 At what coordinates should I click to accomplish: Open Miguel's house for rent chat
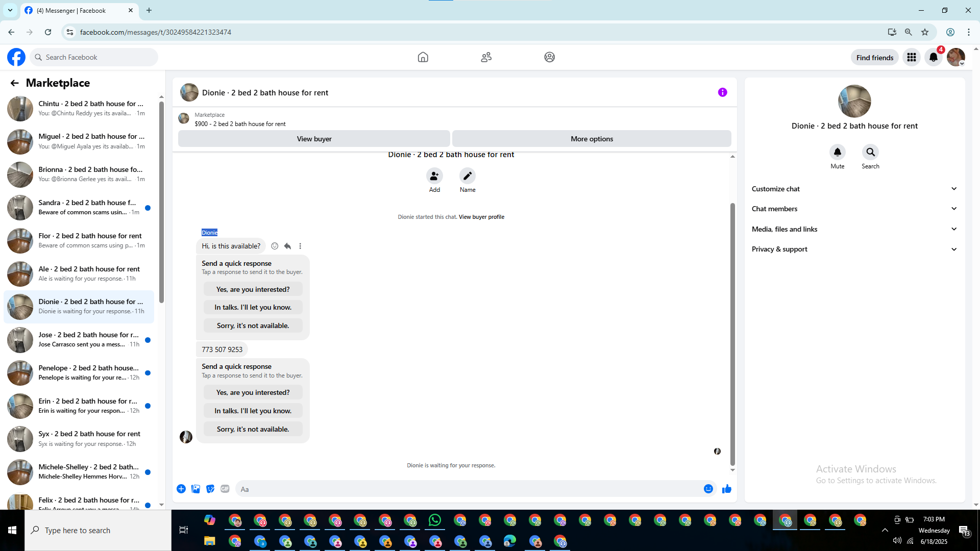pos(79,141)
